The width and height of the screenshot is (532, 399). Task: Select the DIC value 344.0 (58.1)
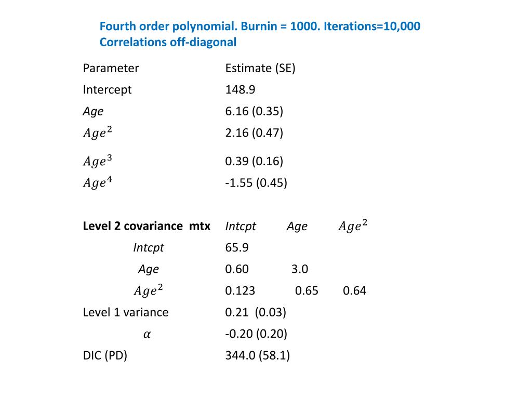258,356
